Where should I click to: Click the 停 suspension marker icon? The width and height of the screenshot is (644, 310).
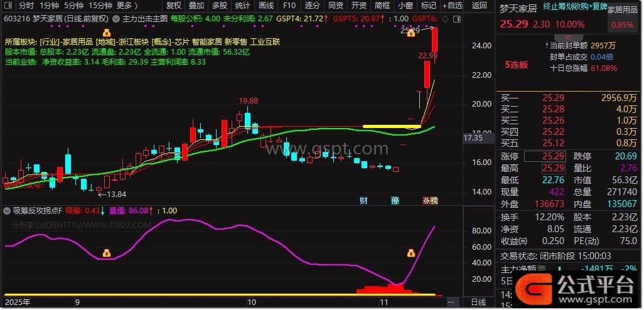point(395,201)
